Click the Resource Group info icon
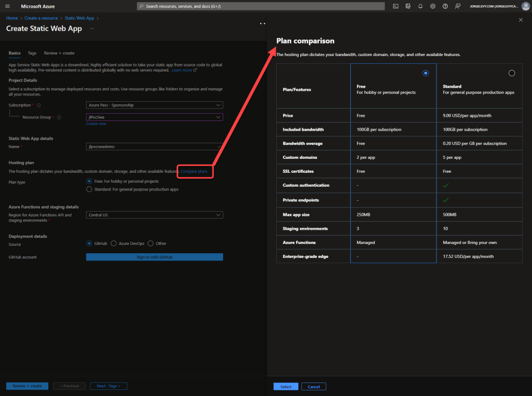Image resolution: width=532 pixels, height=396 pixels. (59, 117)
